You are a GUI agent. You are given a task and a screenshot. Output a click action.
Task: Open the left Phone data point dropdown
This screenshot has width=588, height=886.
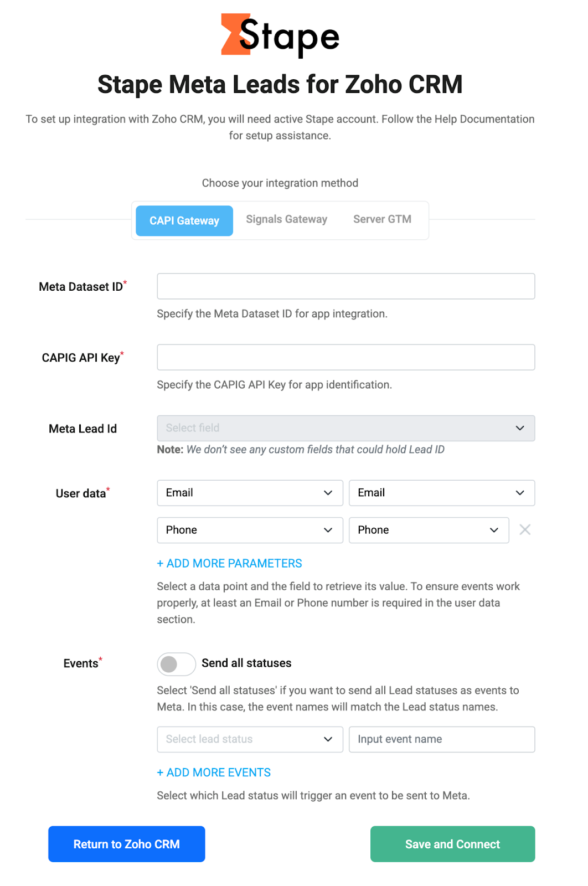pyautogui.click(x=250, y=530)
